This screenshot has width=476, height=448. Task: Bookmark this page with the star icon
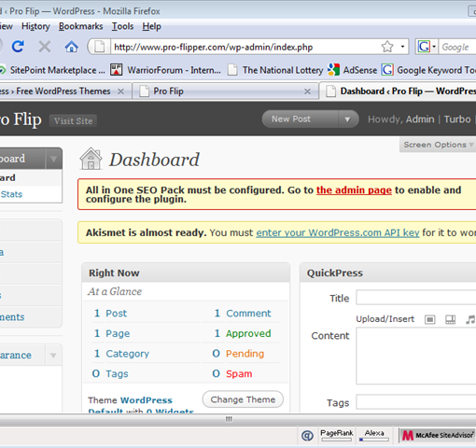387,47
